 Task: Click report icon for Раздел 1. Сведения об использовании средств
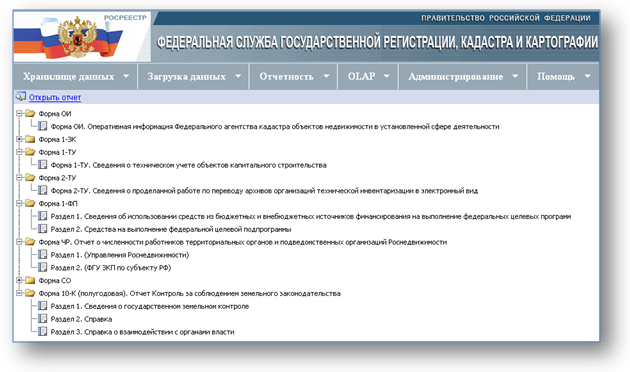point(43,216)
